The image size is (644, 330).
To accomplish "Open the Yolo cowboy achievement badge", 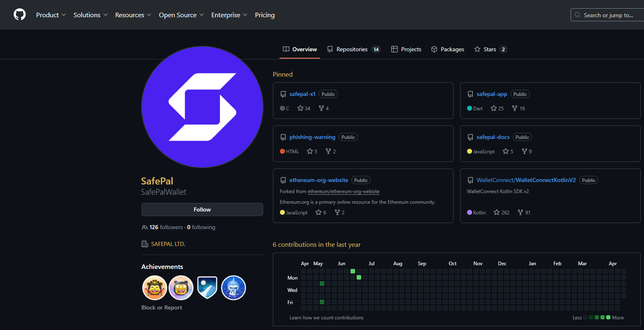I will (155, 288).
